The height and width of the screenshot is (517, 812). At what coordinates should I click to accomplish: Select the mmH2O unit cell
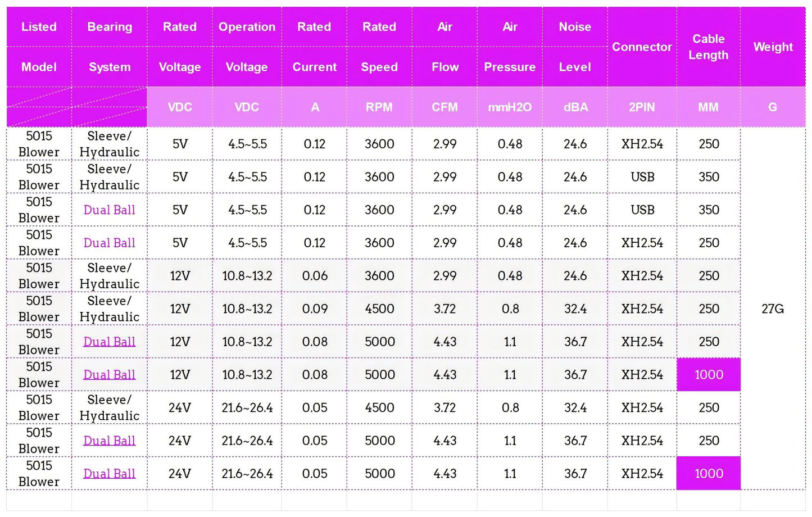click(x=510, y=107)
